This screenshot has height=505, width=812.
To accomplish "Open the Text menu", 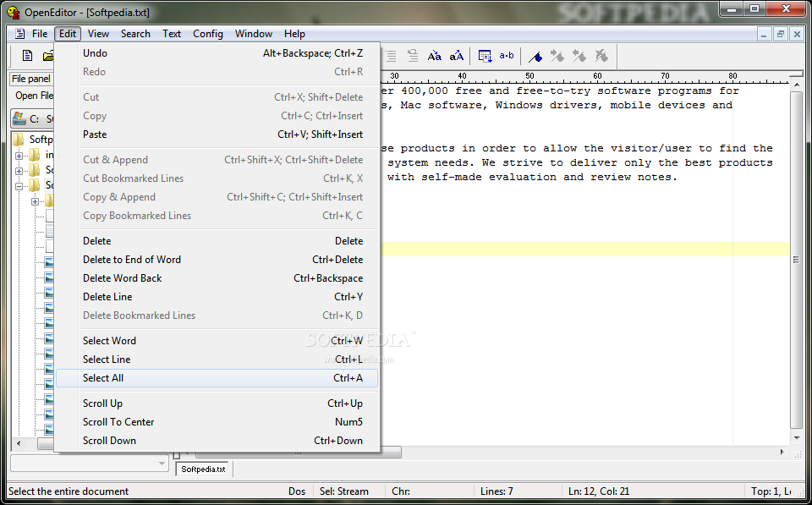I will tap(172, 34).
